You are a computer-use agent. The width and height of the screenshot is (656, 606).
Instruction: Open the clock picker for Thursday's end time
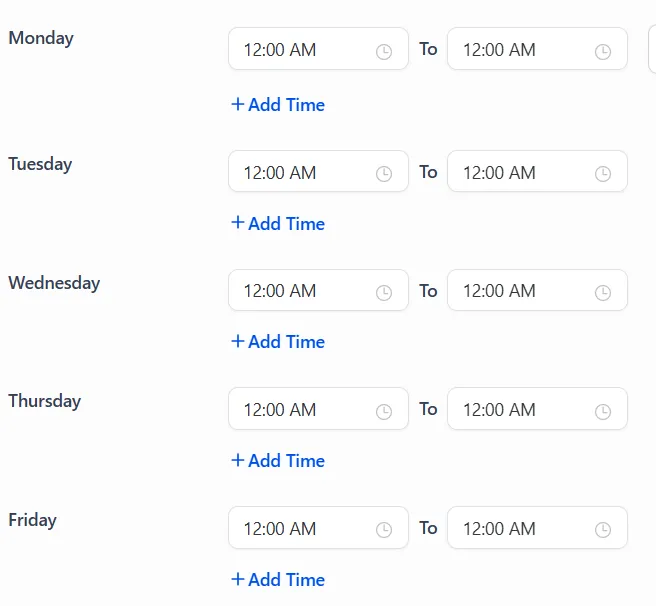point(603,411)
